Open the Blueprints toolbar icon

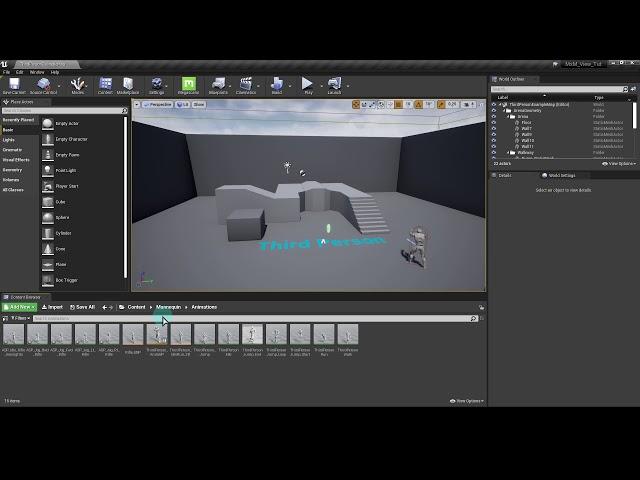[x=218, y=86]
